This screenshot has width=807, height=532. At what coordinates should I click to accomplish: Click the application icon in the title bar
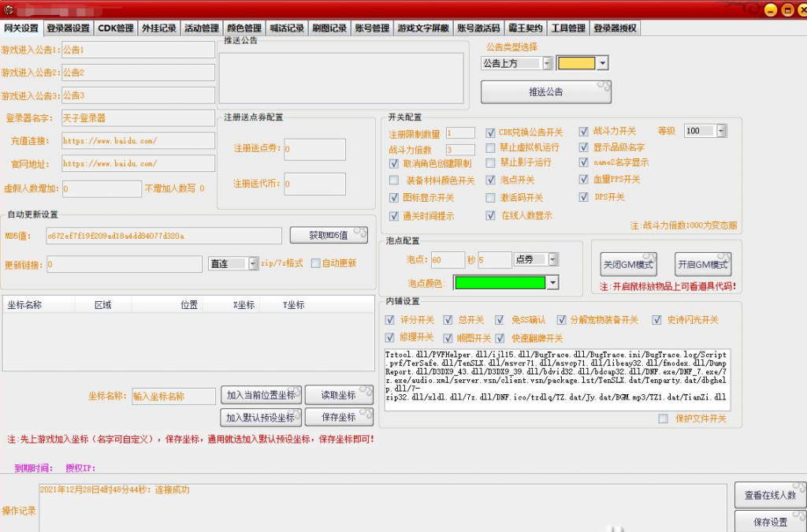[9, 9]
